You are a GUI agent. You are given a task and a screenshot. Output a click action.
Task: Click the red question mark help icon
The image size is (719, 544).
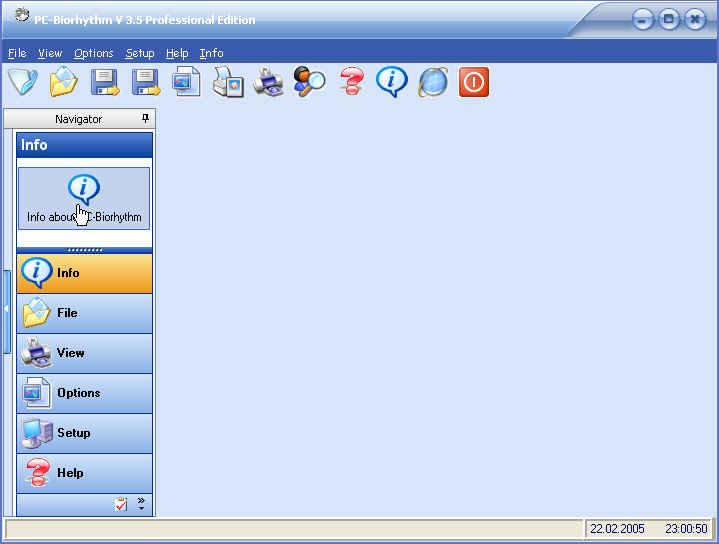click(351, 82)
